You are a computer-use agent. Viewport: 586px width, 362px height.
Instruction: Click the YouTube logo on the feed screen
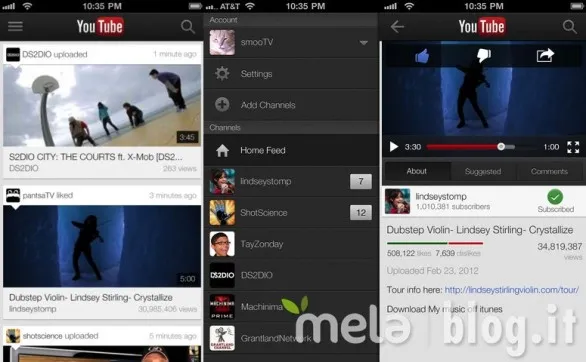point(100,27)
